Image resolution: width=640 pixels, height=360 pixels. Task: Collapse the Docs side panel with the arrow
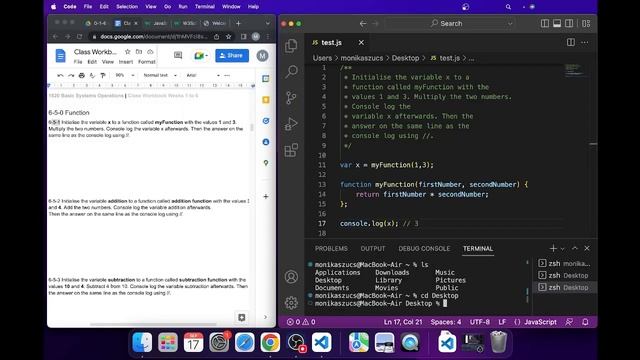coord(266,317)
